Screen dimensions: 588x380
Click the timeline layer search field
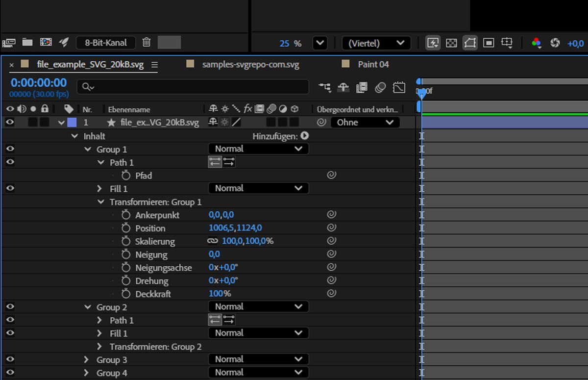click(x=193, y=87)
